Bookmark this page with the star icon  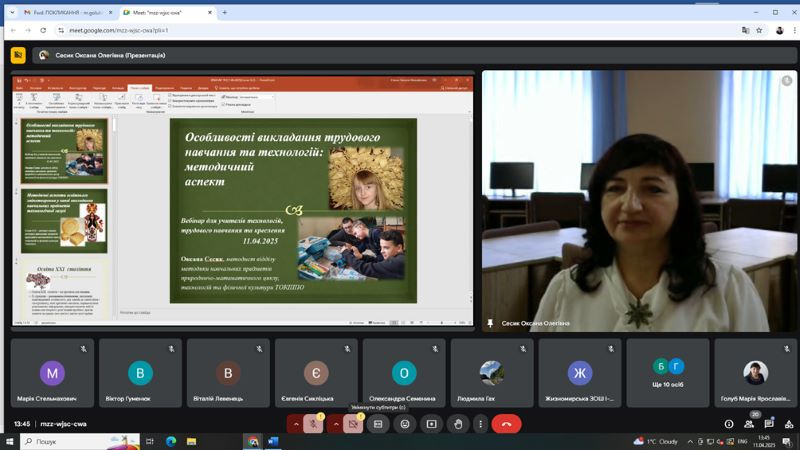[x=759, y=31]
